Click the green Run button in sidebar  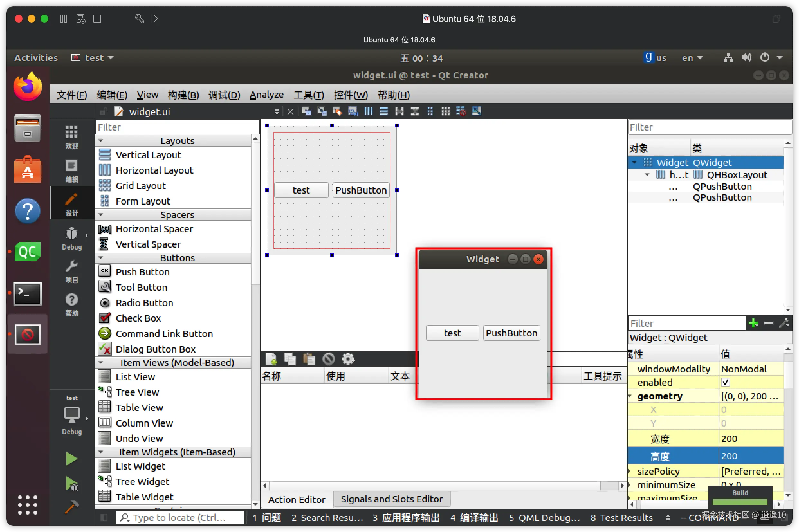coord(71,459)
